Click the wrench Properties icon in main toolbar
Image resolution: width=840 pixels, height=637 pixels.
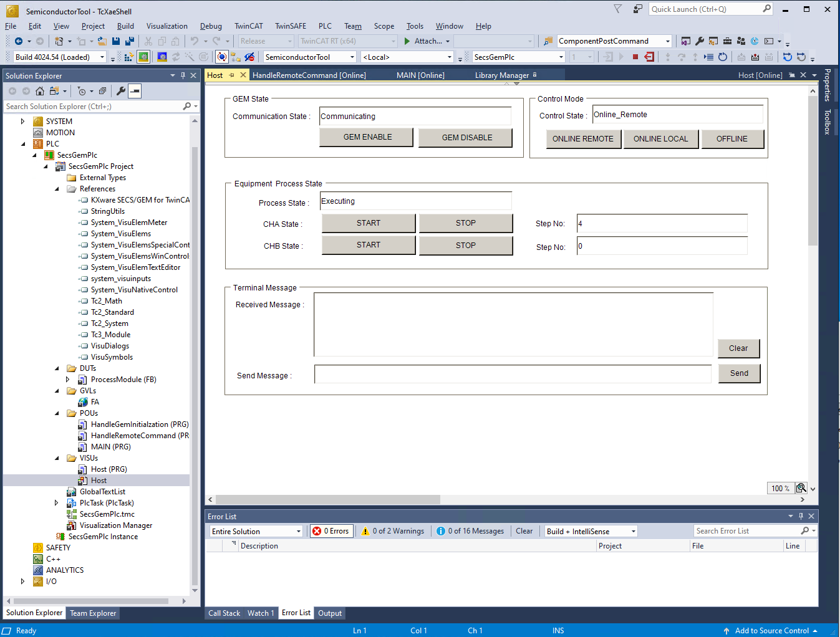coord(700,41)
